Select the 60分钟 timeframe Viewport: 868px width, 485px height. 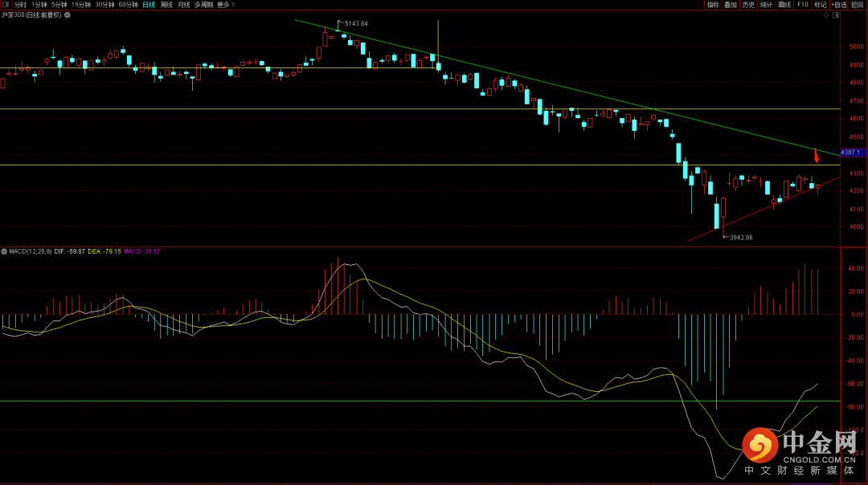point(128,5)
